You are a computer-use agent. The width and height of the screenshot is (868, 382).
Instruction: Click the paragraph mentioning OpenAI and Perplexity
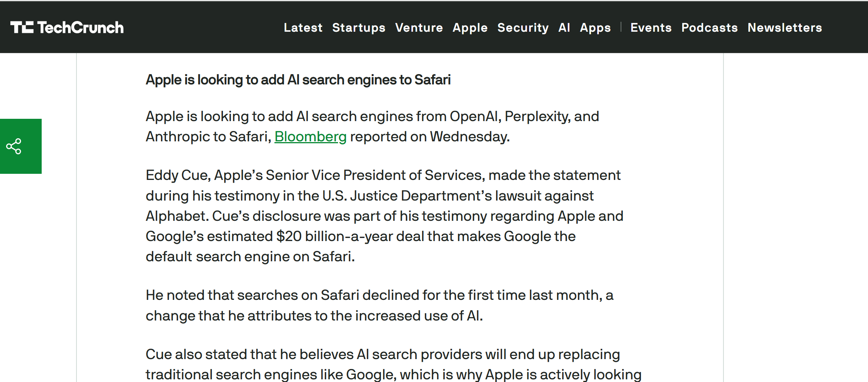pyautogui.click(x=372, y=117)
